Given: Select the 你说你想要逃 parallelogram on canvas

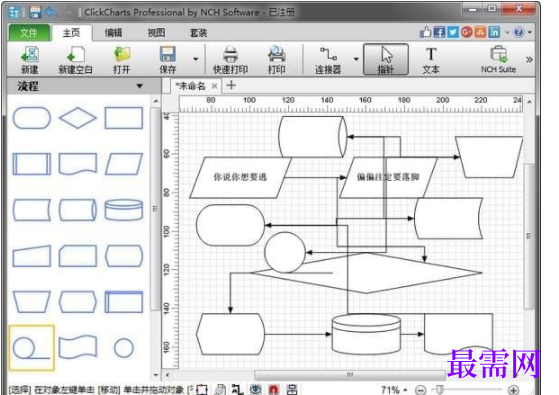Looking at the screenshot, I should pos(240,178).
